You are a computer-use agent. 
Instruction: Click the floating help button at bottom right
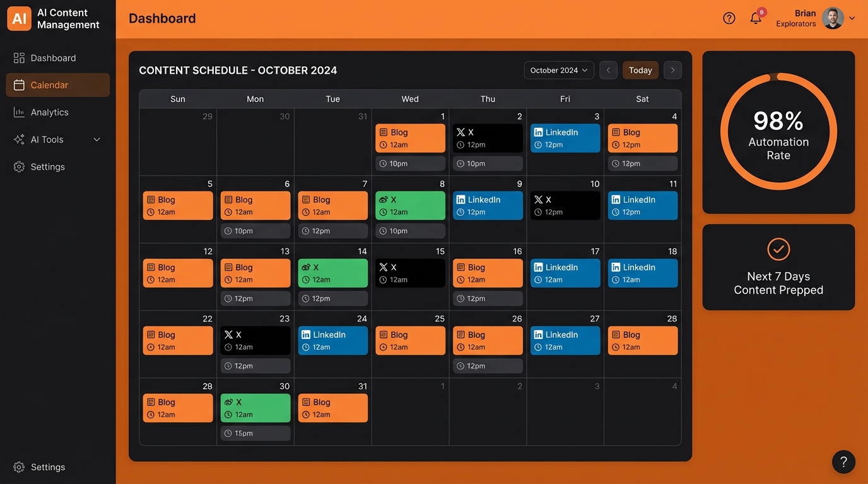(843, 462)
